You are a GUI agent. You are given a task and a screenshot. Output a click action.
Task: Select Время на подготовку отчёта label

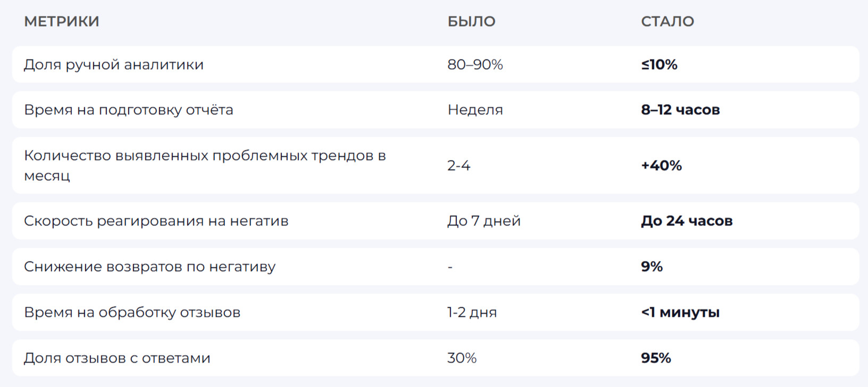coord(129,110)
